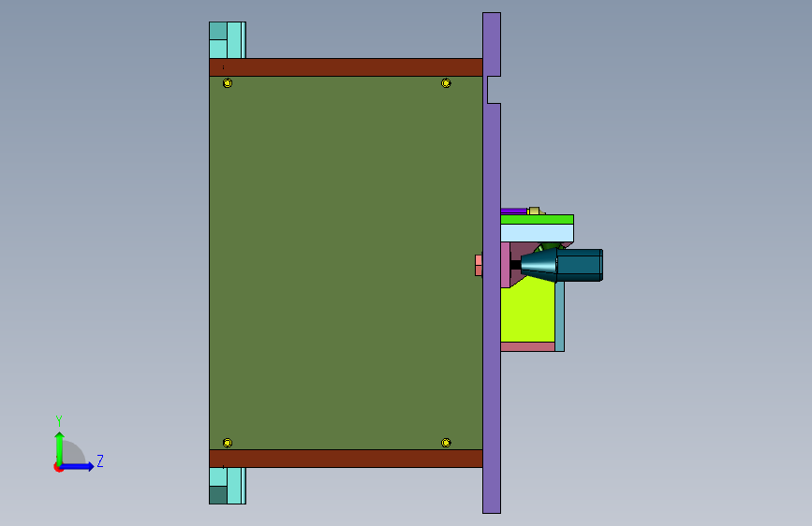Select the dark teal motor body
The width and height of the screenshot is (812, 526).
(580, 266)
